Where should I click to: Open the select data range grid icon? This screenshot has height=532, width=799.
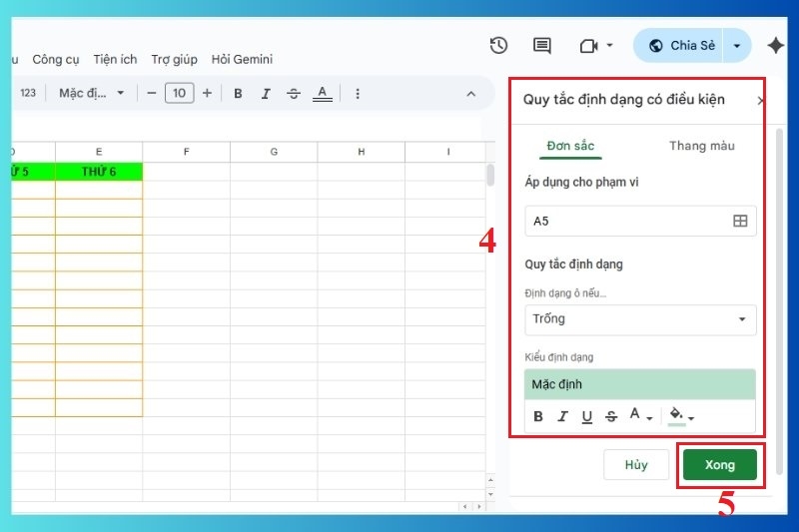coord(740,221)
